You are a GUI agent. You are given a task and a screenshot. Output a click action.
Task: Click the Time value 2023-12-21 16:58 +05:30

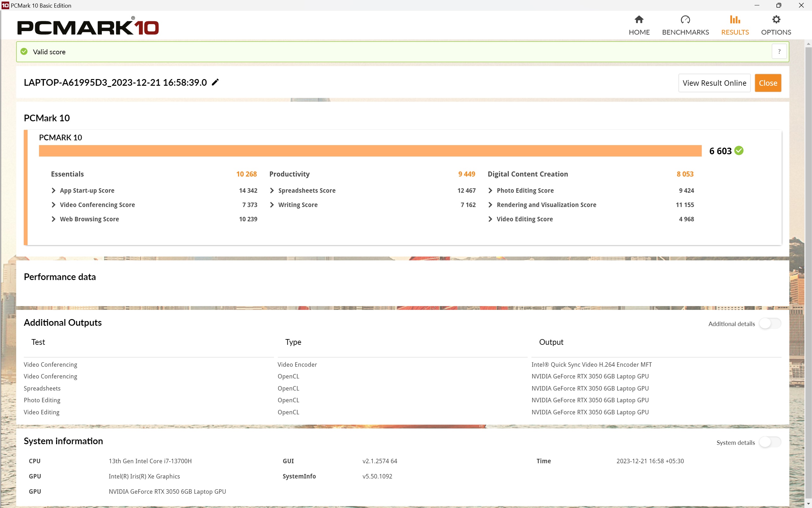pos(650,461)
